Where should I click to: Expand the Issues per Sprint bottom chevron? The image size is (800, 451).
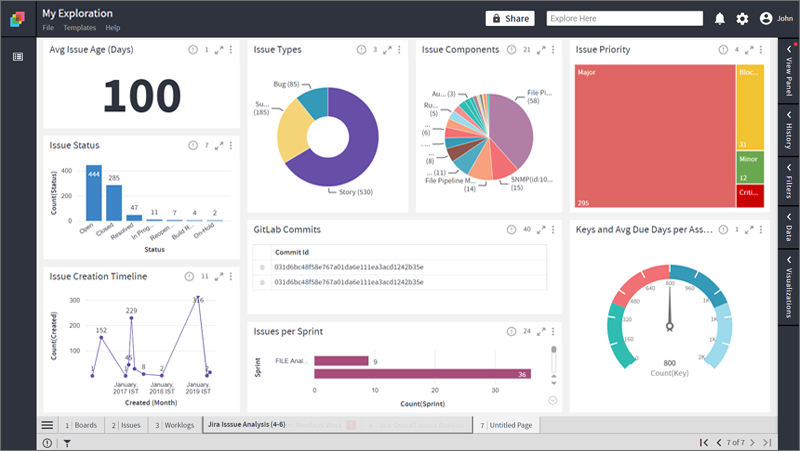[x=553, y=400]
